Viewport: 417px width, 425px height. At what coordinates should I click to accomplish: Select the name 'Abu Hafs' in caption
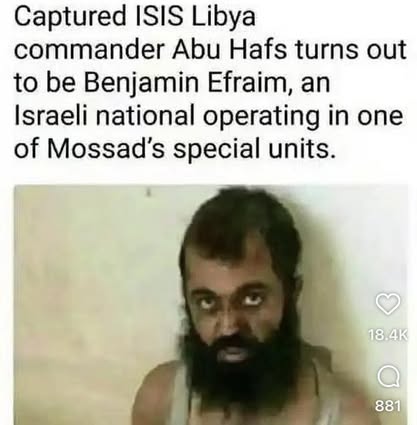(229, 50)
